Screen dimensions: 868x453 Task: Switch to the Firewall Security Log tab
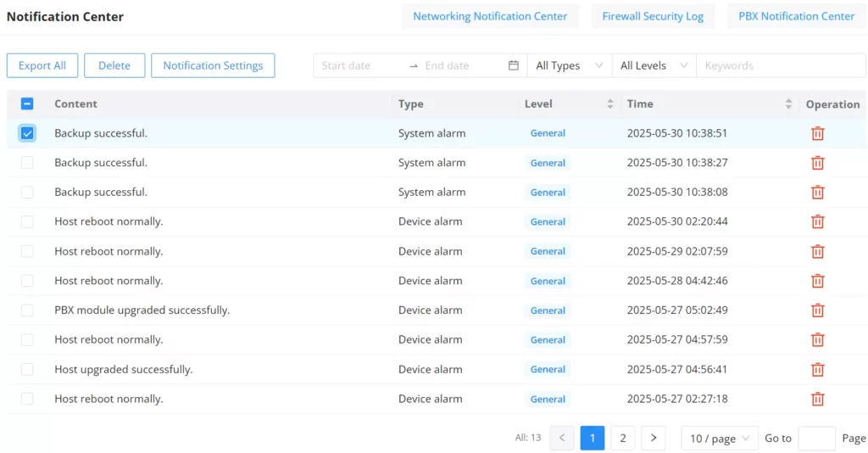[653, 16]
